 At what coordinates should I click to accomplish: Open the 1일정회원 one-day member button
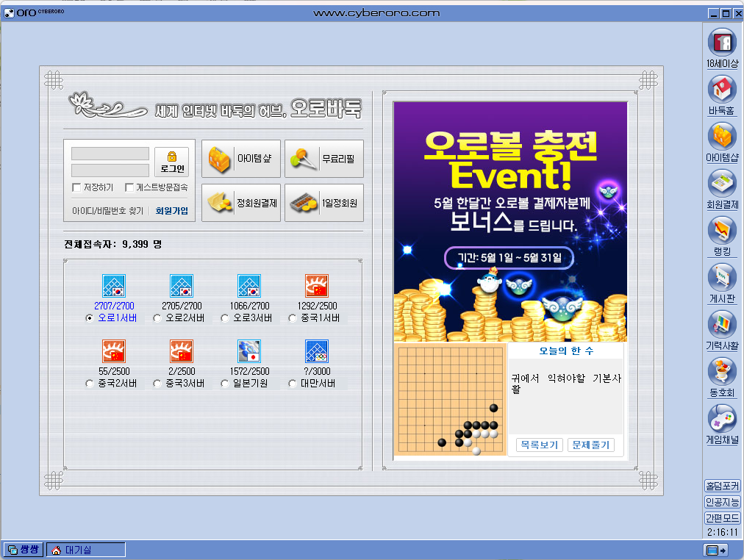pos(324,203)
